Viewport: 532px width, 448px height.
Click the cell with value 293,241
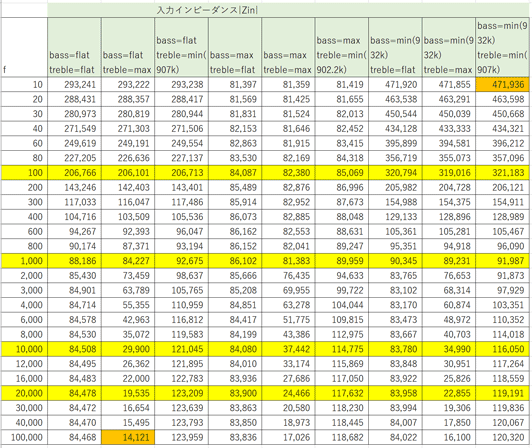(x=74, y=84)
